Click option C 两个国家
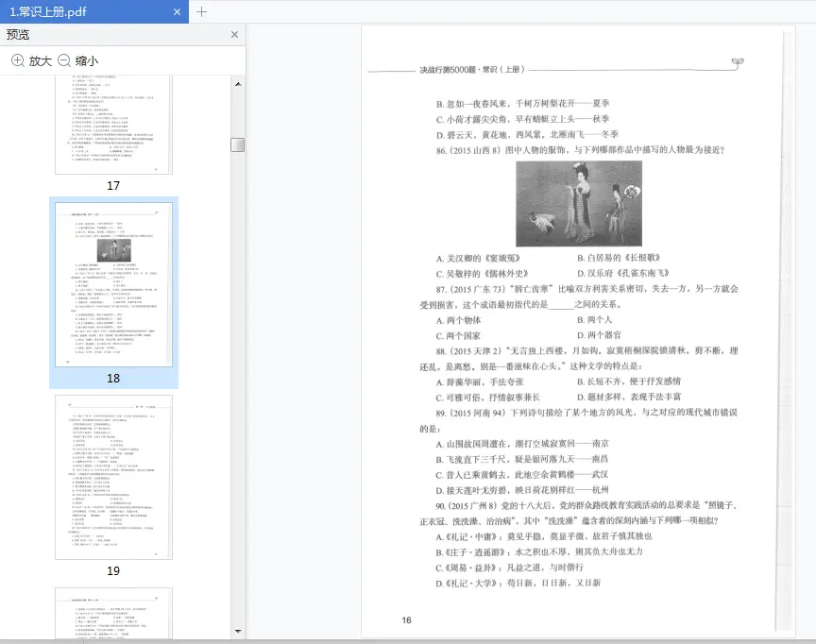Screen dimensions: 816x644 458,335
